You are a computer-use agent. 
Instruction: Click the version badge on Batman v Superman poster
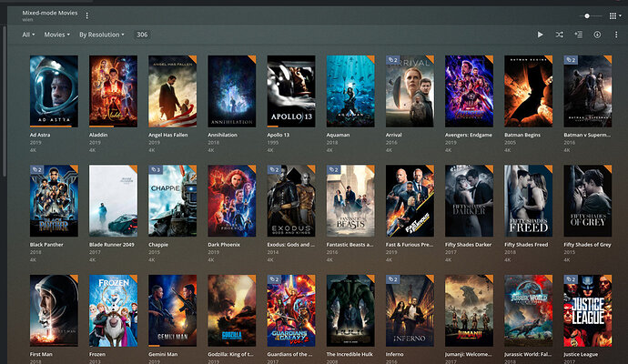pos(571,60)
